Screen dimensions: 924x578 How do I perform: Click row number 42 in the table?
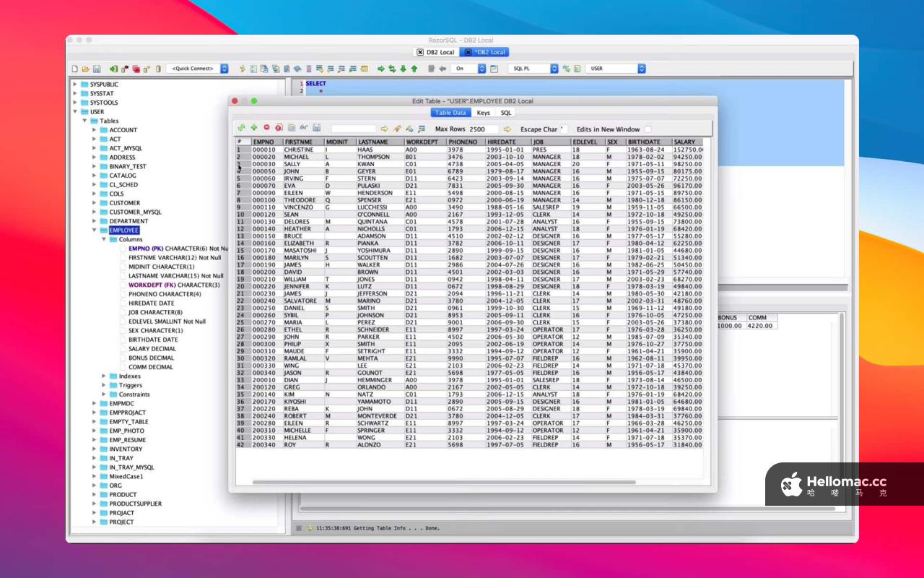pyautogui.click(x=243, y=445)
